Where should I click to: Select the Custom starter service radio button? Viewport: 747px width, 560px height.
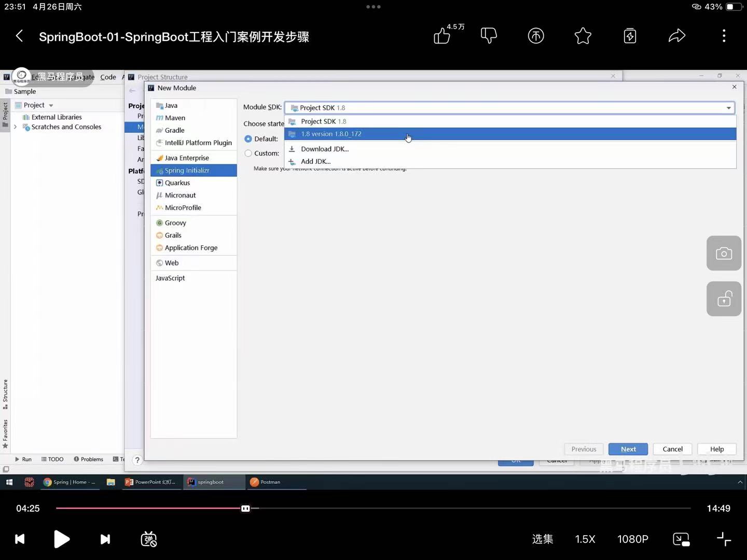(248, 153)
